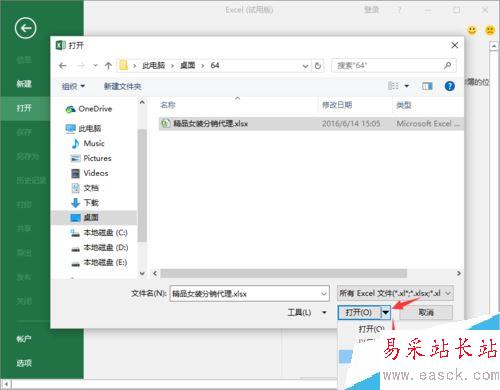
Task: Open the 工具(L) dropdown
Action: click(x=307, y=312)
